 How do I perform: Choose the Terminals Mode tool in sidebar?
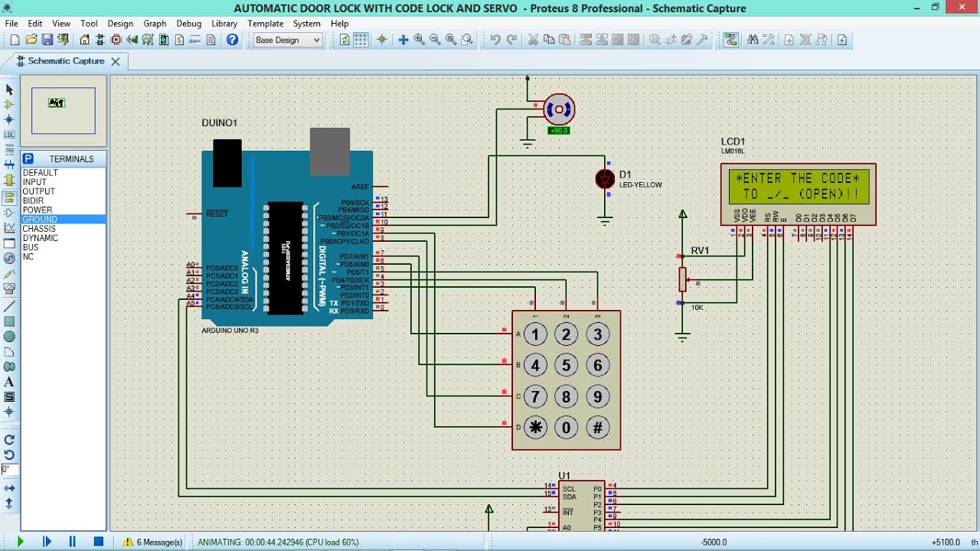click(9, 196)
